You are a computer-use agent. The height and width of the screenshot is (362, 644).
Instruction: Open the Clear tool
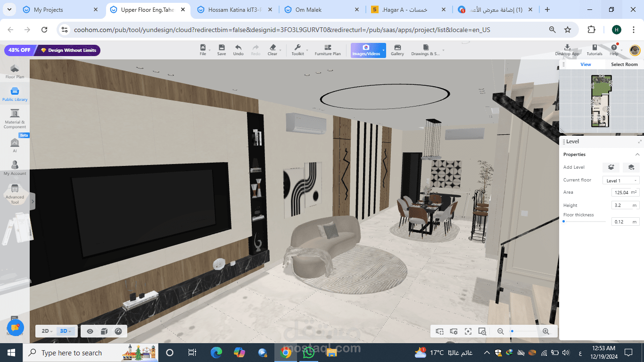point(272,50)
